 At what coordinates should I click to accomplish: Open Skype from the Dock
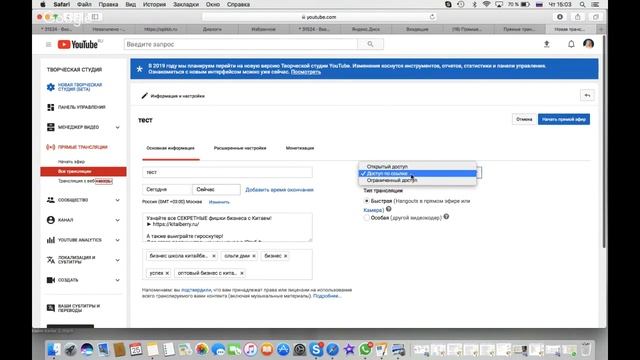(316, 349)
